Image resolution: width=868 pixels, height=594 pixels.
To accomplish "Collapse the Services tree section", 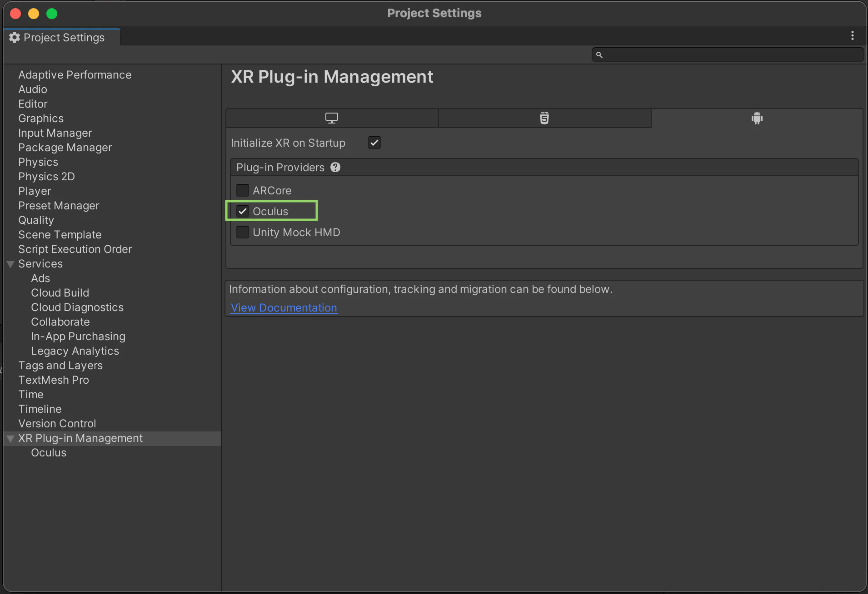I will point(10,264).
